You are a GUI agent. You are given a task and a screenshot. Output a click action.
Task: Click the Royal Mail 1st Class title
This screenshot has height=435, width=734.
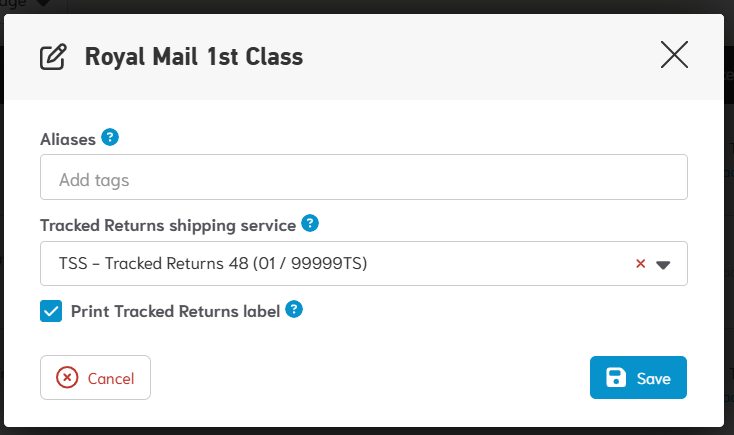[194, 57]
